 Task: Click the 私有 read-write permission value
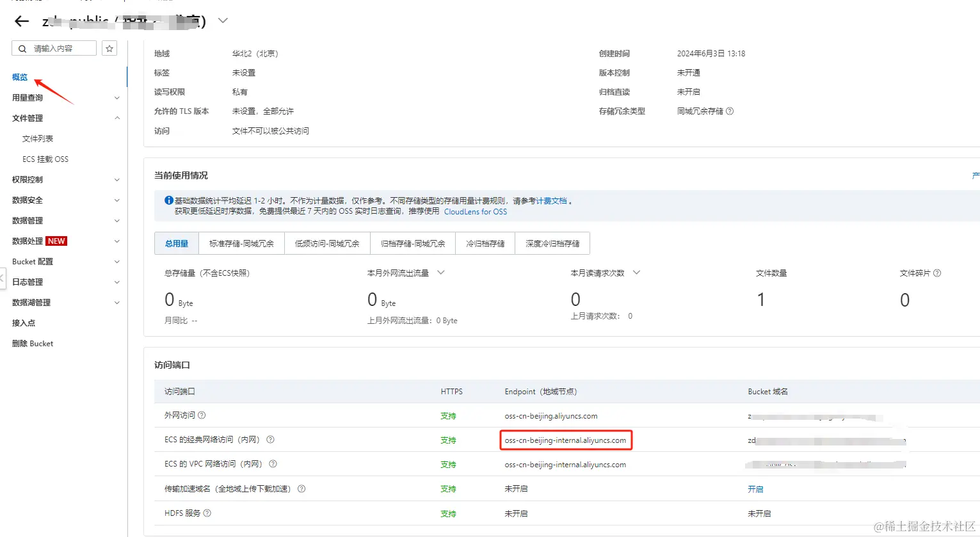point(240,92)
